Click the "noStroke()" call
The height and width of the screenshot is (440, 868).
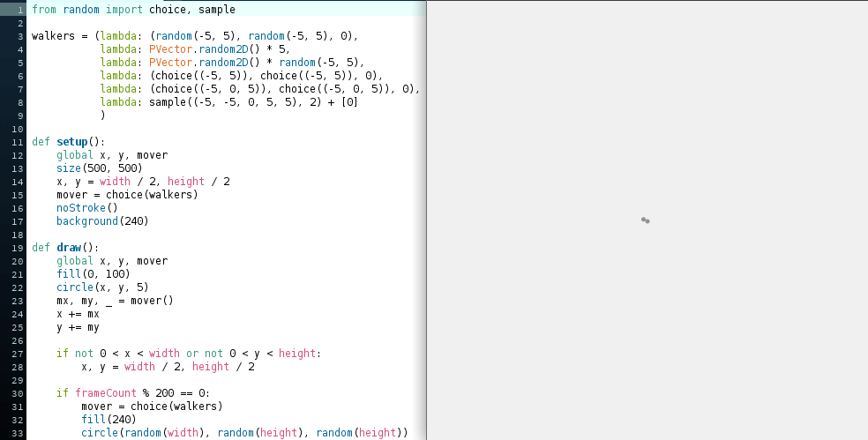tap(87, 208)
